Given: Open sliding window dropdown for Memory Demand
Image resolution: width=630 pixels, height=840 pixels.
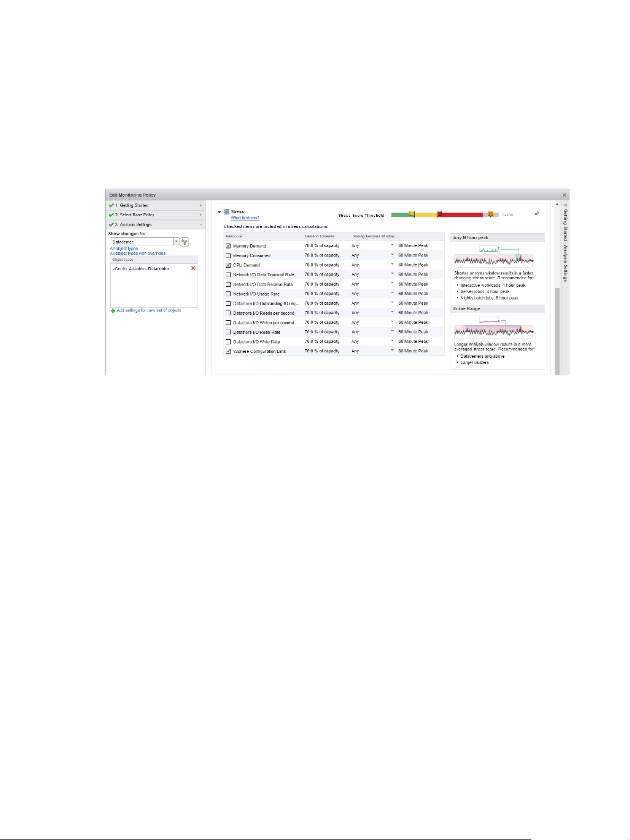Looking at the screenshot, I should pos(392,245).
